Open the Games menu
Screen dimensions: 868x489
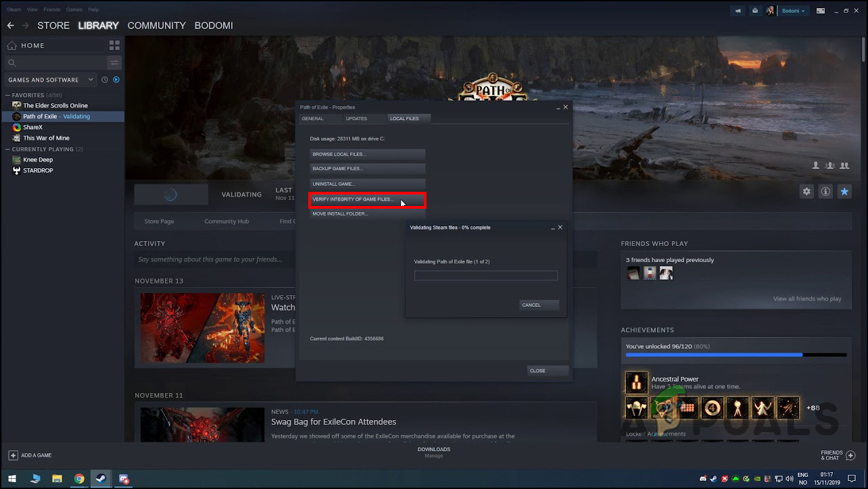(74, 9)
